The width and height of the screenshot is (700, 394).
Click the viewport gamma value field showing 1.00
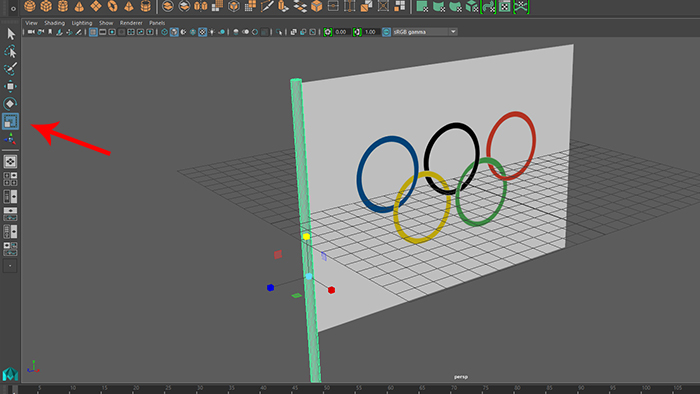click(x=371, y=32)
